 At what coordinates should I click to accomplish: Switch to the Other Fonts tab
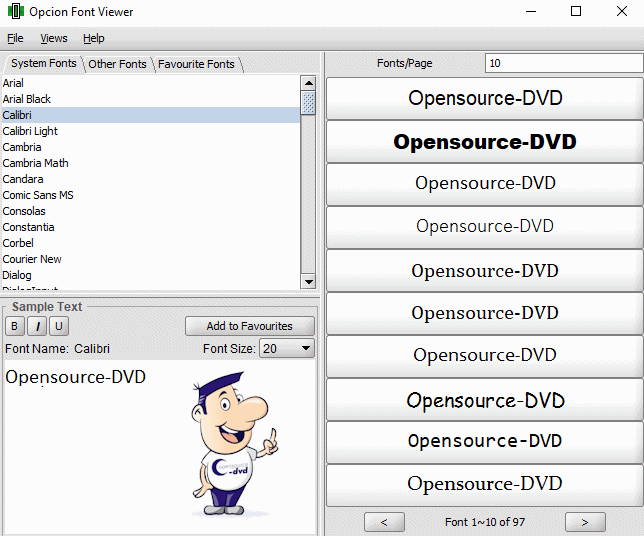pos(117,64)
